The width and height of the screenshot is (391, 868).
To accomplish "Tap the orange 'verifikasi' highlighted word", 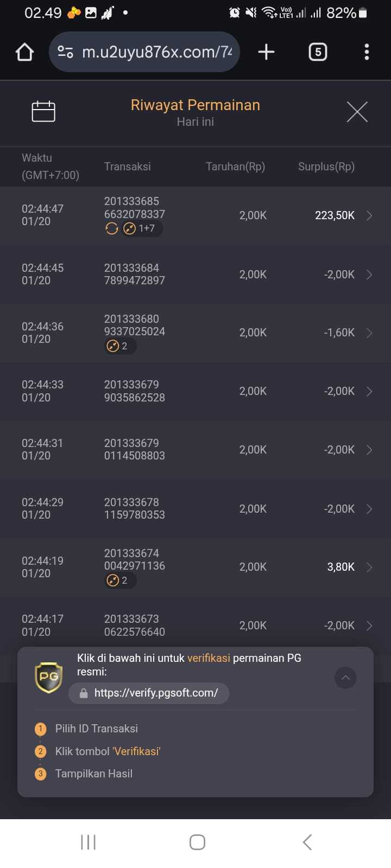I will [x=209, y=658].
